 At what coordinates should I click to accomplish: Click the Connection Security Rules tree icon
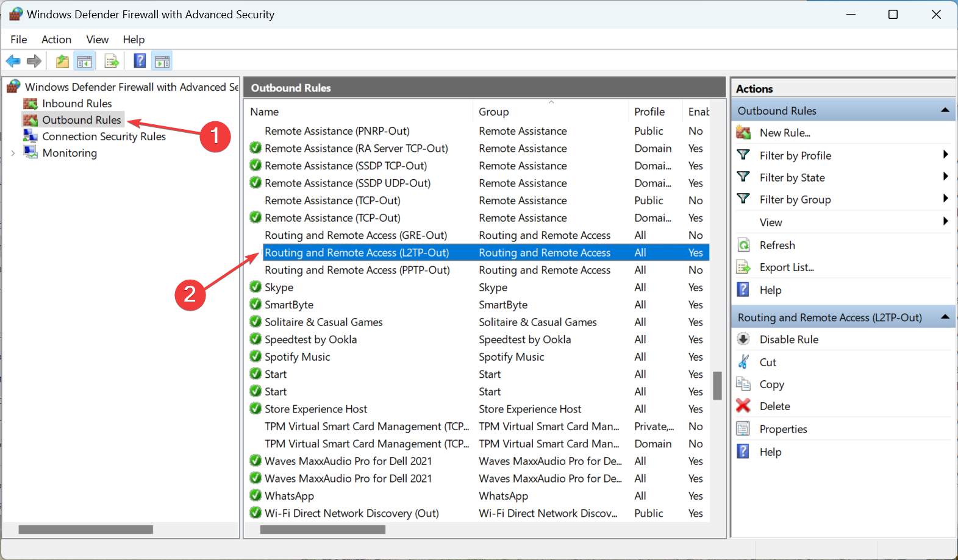[30, 136]
